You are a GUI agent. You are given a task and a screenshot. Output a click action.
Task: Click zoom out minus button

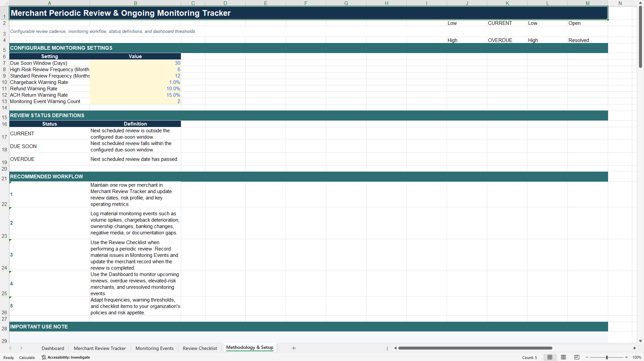click(587, 357)
